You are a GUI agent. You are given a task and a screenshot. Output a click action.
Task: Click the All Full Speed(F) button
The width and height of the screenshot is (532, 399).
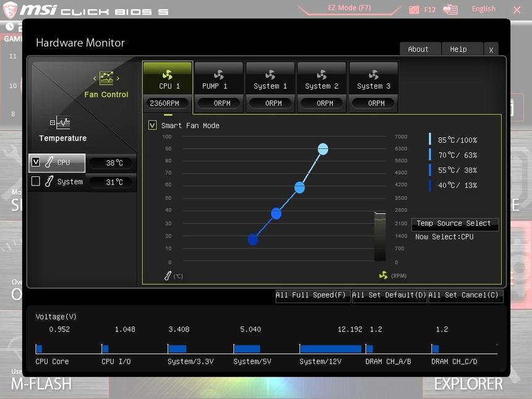click(312, 296)
